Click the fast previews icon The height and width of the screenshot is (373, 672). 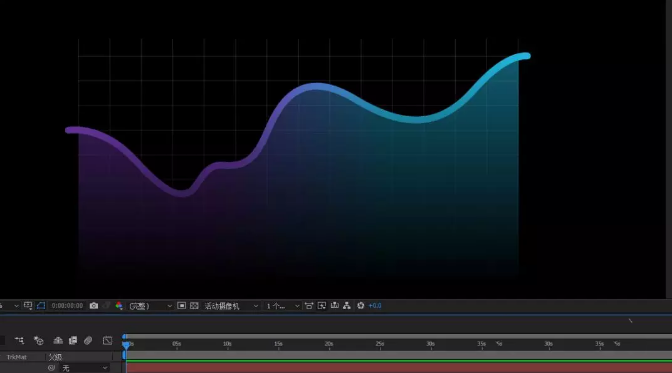point(322,306)
